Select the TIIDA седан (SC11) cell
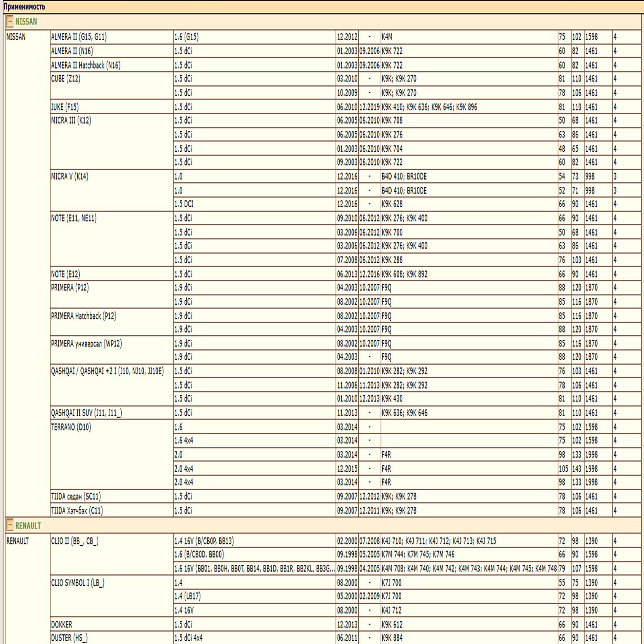This screenshot has height=644, width=644. tap(76, 497)
